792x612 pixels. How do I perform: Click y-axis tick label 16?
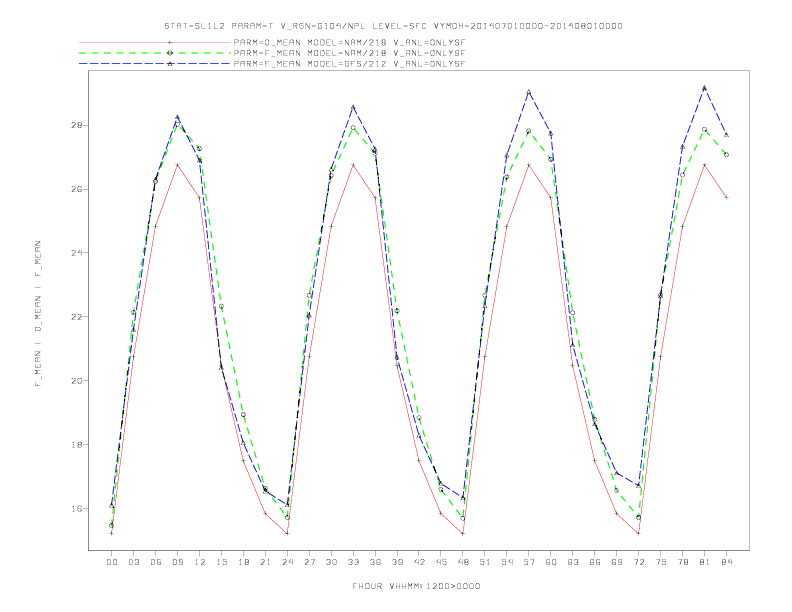pyautogui.click(x=76, y=508)
